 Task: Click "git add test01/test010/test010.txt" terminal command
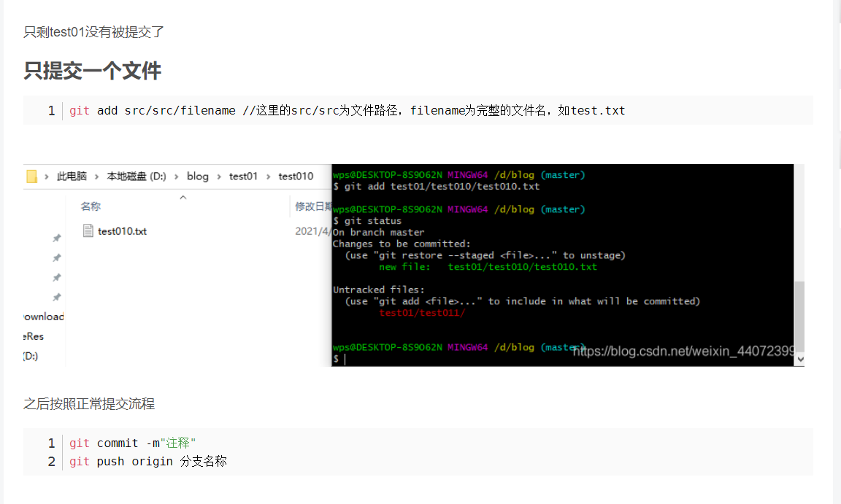point(442,187)
